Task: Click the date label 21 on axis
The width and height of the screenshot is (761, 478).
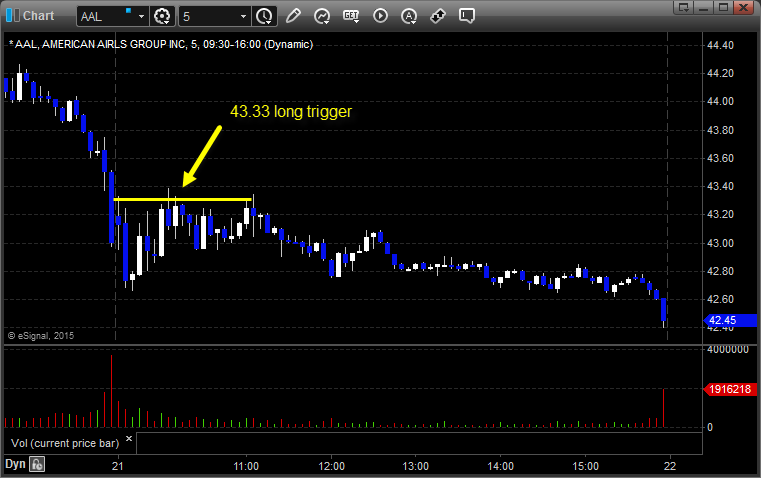Action: tap(117, 466)
